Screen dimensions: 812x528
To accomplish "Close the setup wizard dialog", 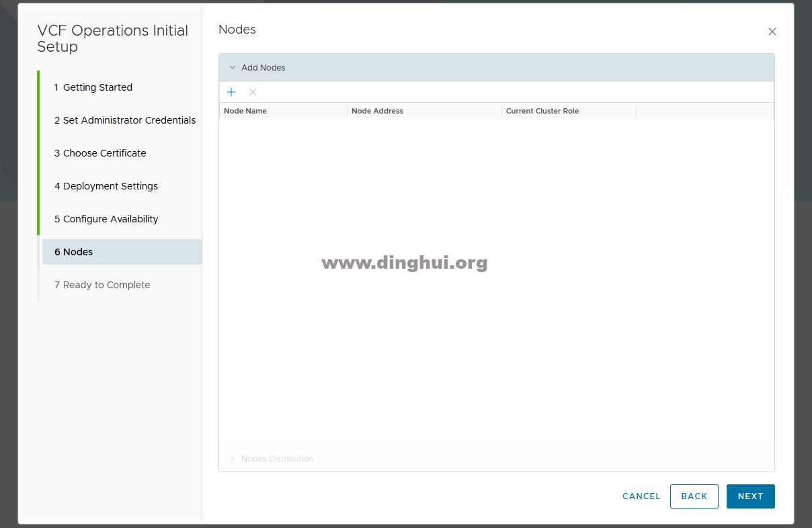I will click(772, 32).
